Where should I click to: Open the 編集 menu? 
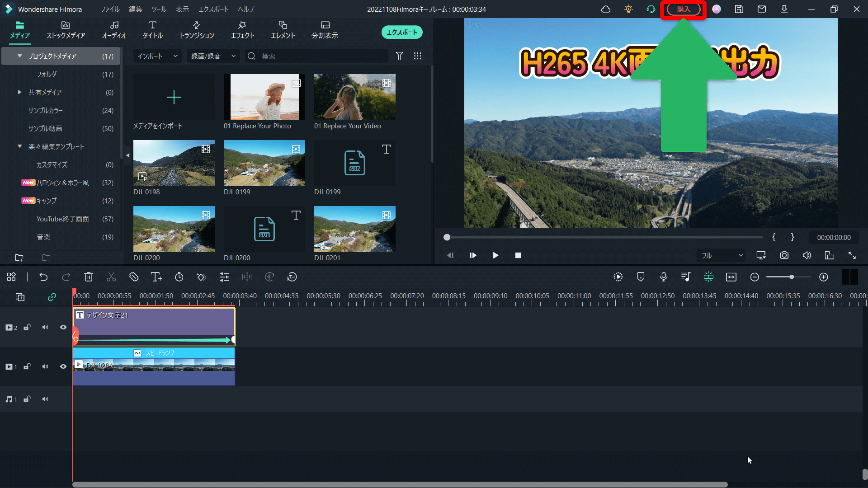click(x=135, y=9)
